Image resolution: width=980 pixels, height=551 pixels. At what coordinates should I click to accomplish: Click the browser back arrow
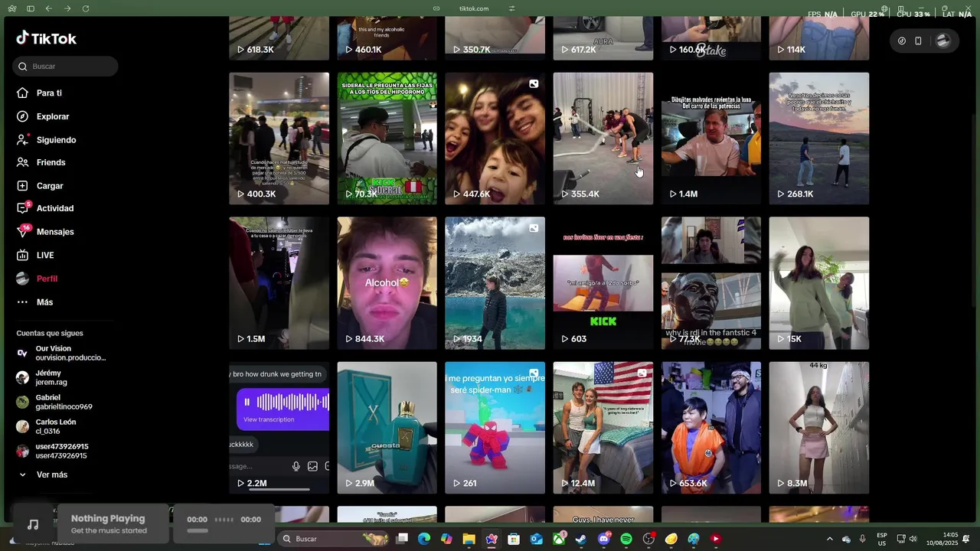click(x=48, y=8)
